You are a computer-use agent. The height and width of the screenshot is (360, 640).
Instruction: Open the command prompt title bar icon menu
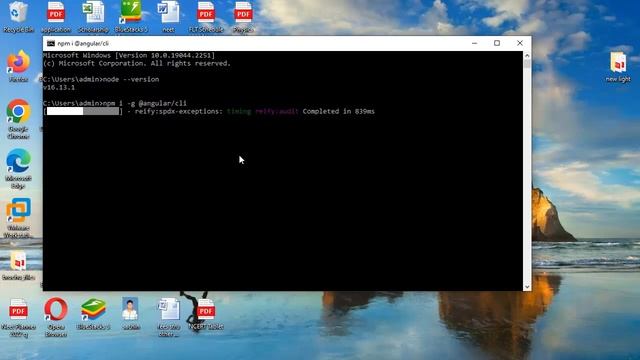coord(51,43)
